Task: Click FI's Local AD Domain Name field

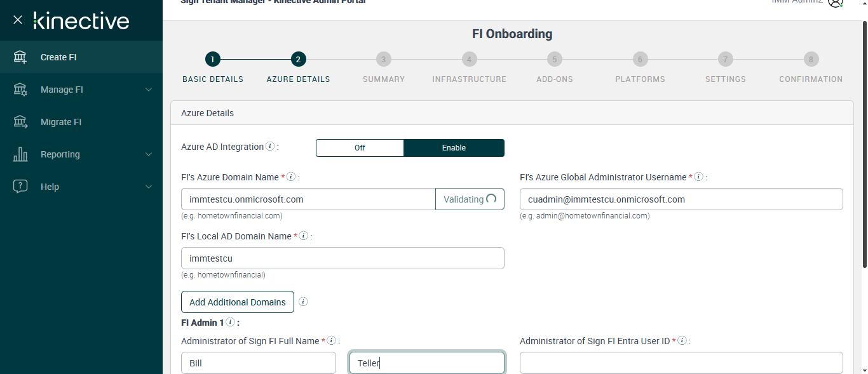Action: 342,258
